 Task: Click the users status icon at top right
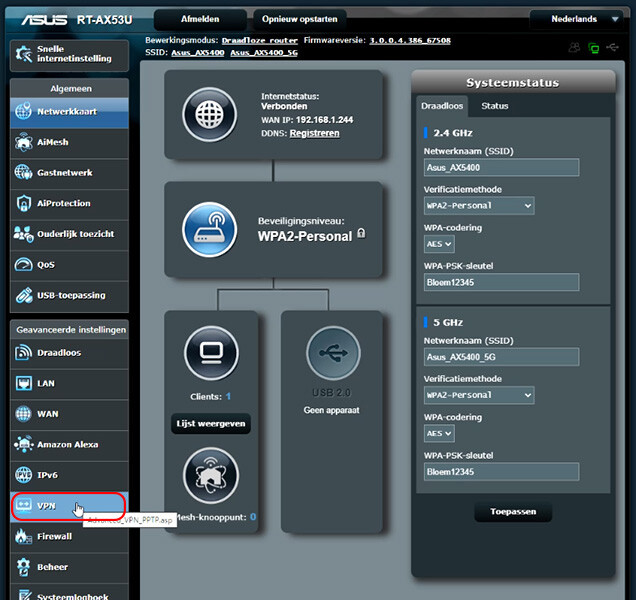(x=574, y=47)
